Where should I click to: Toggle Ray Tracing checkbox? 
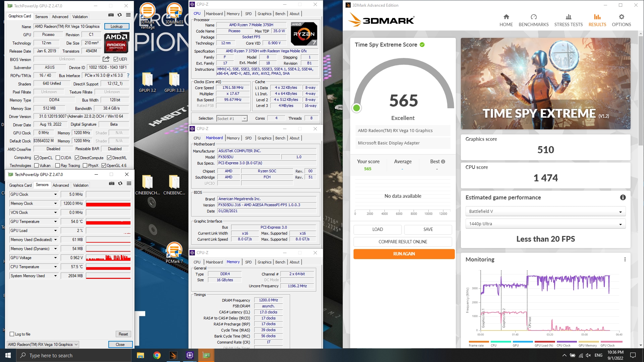tap(57, 166)
